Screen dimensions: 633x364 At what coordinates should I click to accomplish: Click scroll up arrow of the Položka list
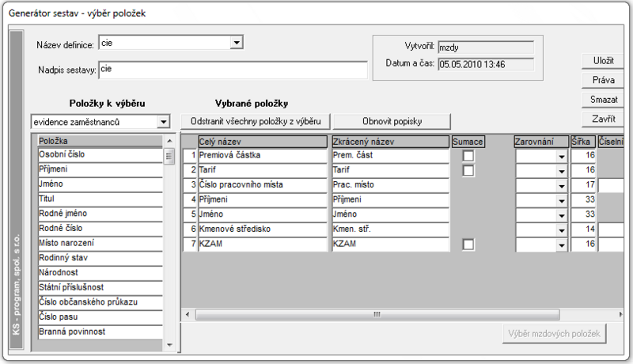coord(169,141)
